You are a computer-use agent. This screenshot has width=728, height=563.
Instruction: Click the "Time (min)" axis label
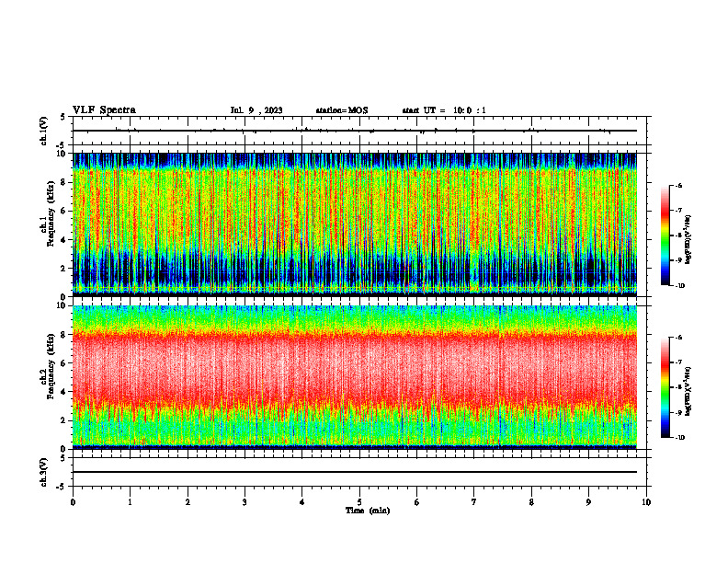coord(368,511)
